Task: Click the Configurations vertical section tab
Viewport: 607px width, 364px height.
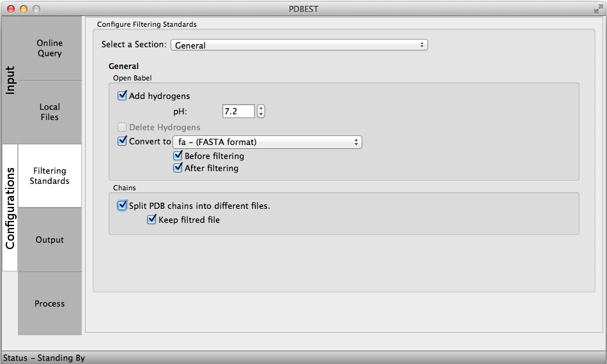Action: (10, 208)
